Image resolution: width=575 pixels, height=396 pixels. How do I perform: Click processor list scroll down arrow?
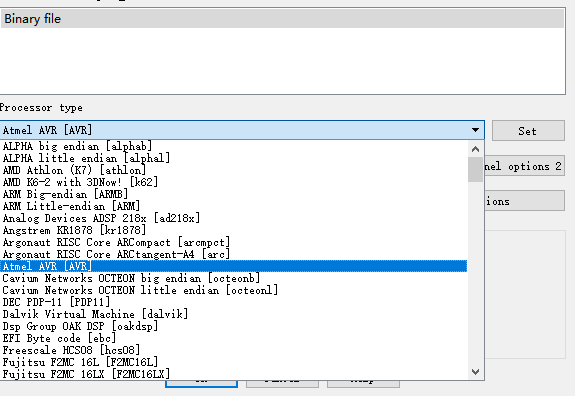coord(476,372)
